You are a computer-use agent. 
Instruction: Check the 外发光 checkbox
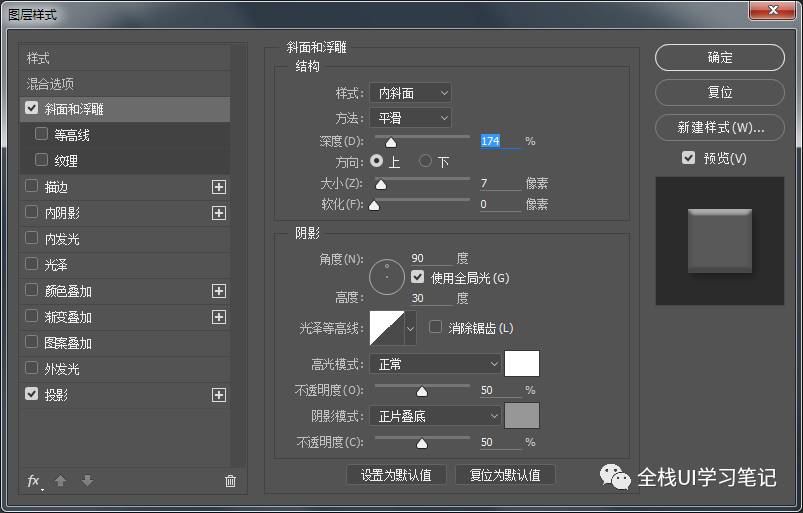tap(32, 368)
